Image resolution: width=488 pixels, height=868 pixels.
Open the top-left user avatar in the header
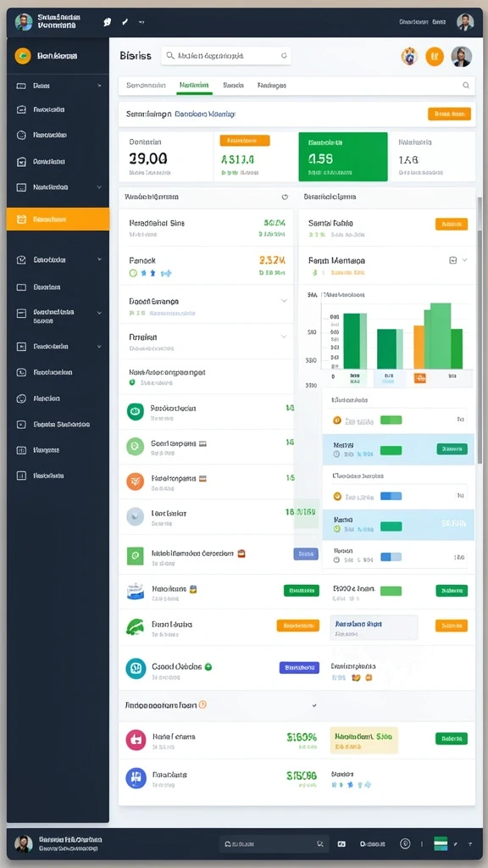coord(23,22)
